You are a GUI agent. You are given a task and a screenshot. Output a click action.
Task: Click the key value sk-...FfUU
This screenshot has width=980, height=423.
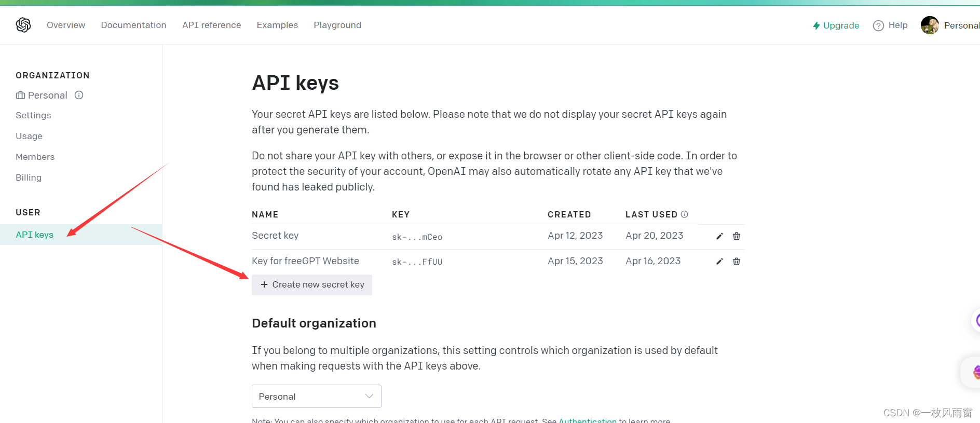pyautogui.click(x=417, y=262)
